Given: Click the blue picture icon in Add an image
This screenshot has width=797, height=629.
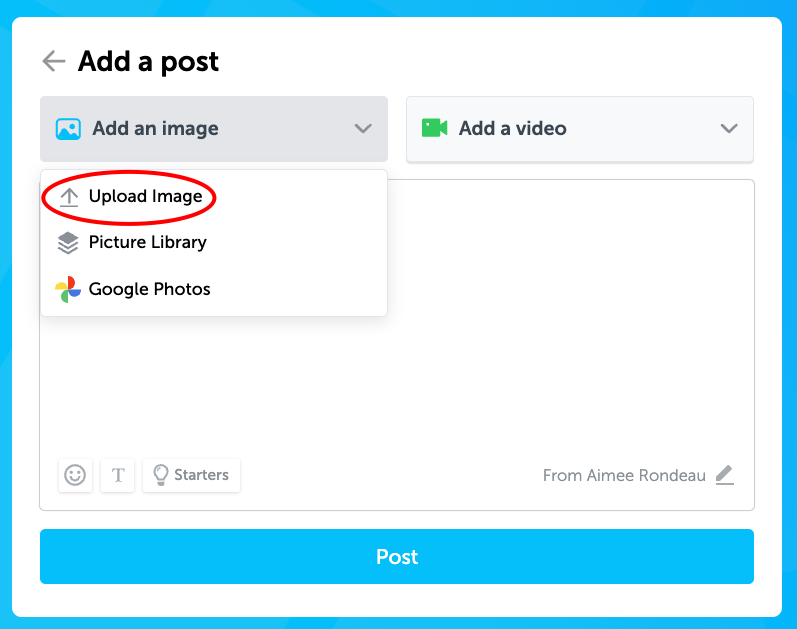Looking at the screenshot, I should (68, 129).
